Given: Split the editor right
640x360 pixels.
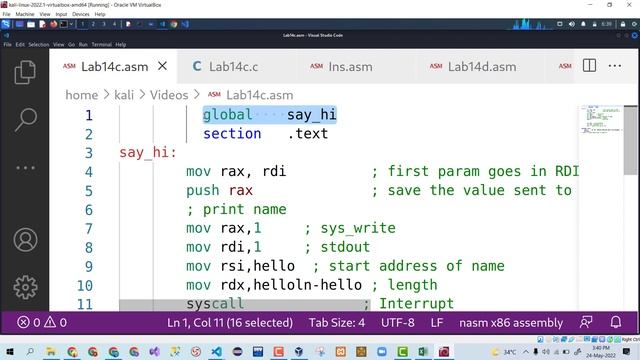Looking at the screenshot, I should 589,66.
